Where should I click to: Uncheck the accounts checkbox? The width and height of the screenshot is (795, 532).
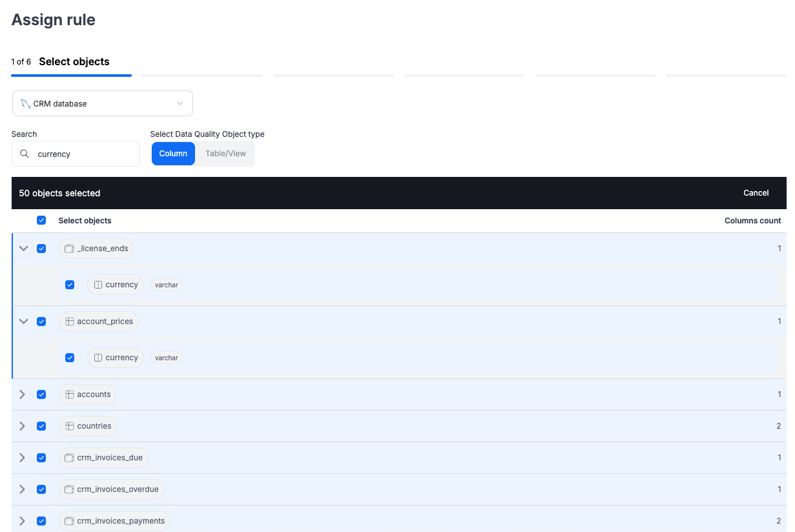click(41, 394)
